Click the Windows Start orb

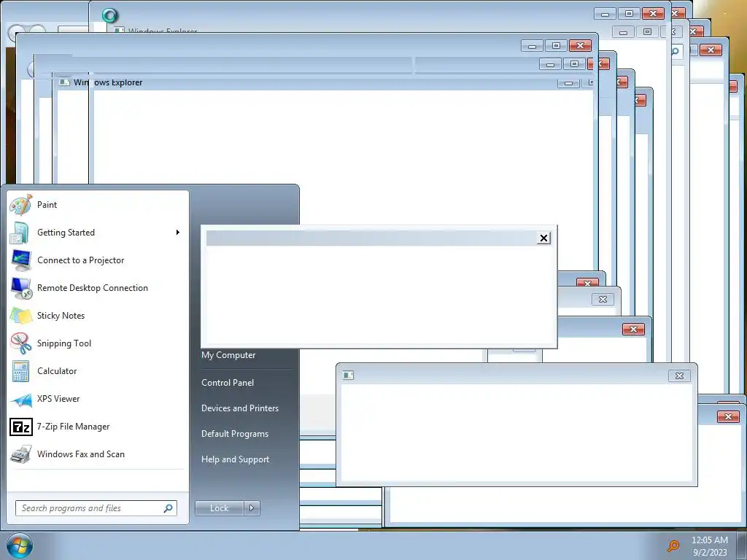tap(20, 545)
